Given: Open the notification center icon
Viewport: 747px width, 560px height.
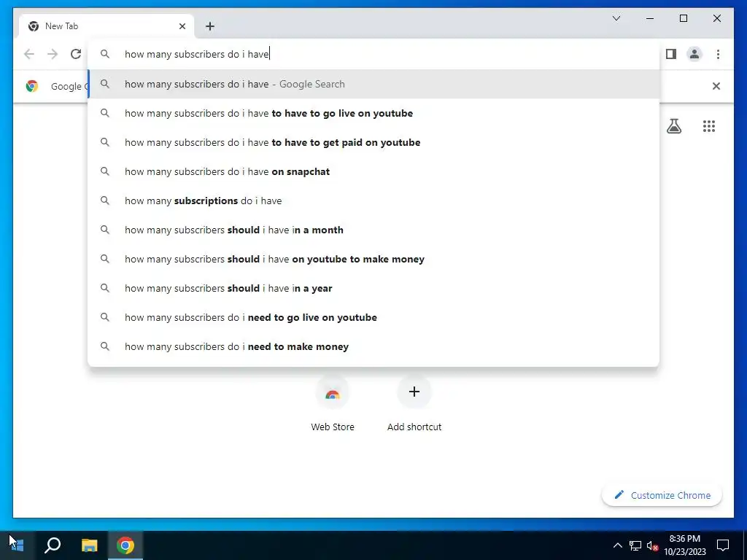Looking at the screenshot, I should [x=723, y=545].
